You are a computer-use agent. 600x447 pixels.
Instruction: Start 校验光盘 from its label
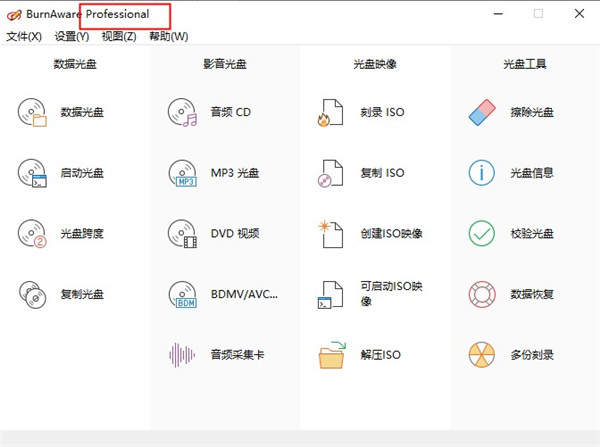[532, 233]
